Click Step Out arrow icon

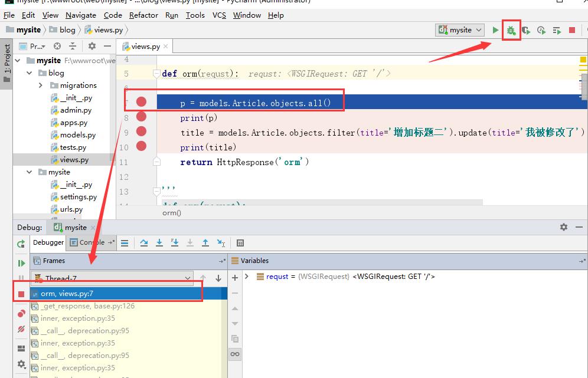click(205, 243)
